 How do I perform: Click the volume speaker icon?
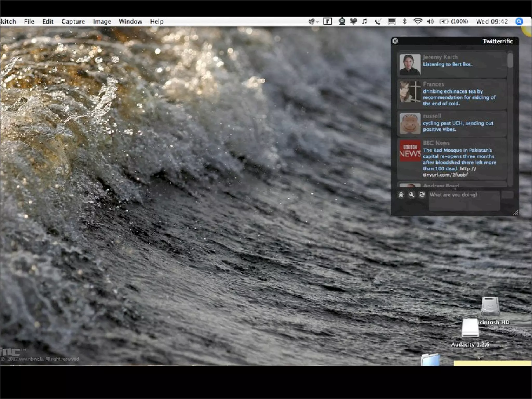430,22
